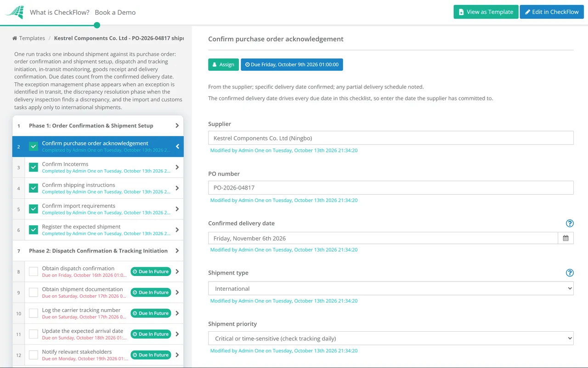The height and width of the screenshot is (368, 588).
Task: Show help for Shipment type
Action: (570, 273)
